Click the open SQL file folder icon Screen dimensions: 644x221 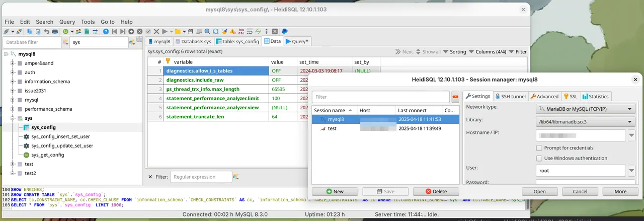tap(178, 31)
